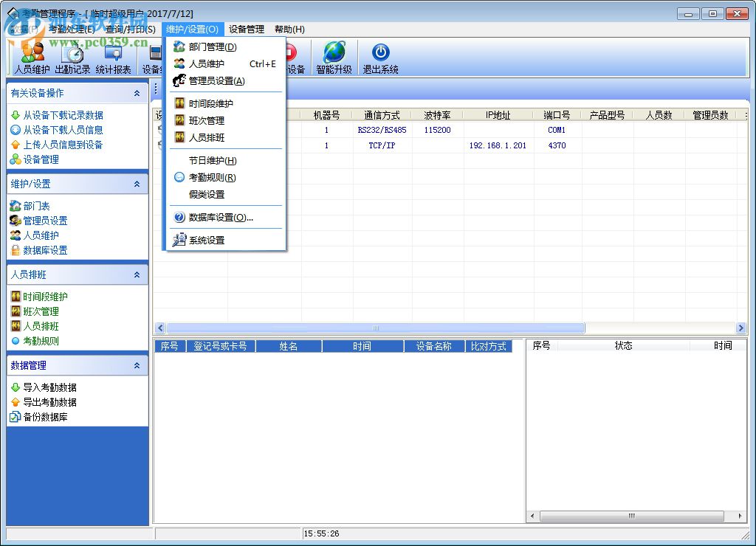The height and width of the screenshot is (546, 756).
Task: Choose 时间段维护 from the dropdown menu
Action: click(210, 104)
